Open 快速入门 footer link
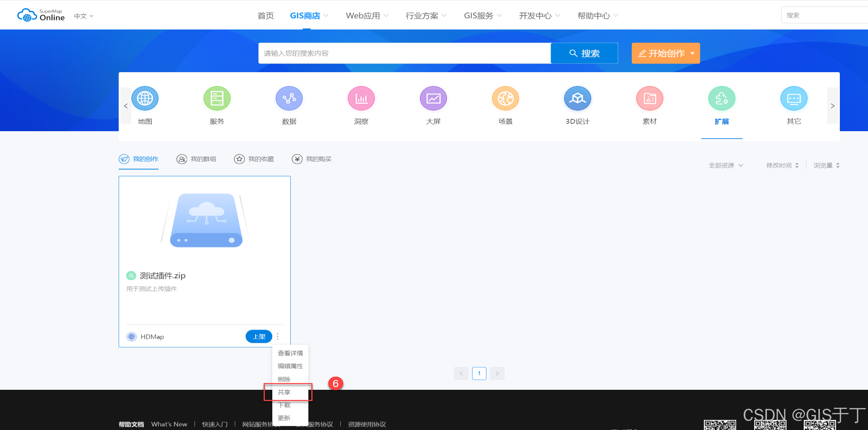This screenshot has width=868, height=430. click(x=214, y=424)
